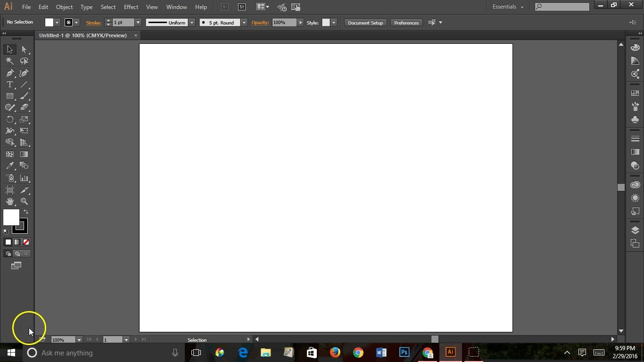Click the Document Setup button
Screen dimensions: 644x362
(x=365, y=22)
